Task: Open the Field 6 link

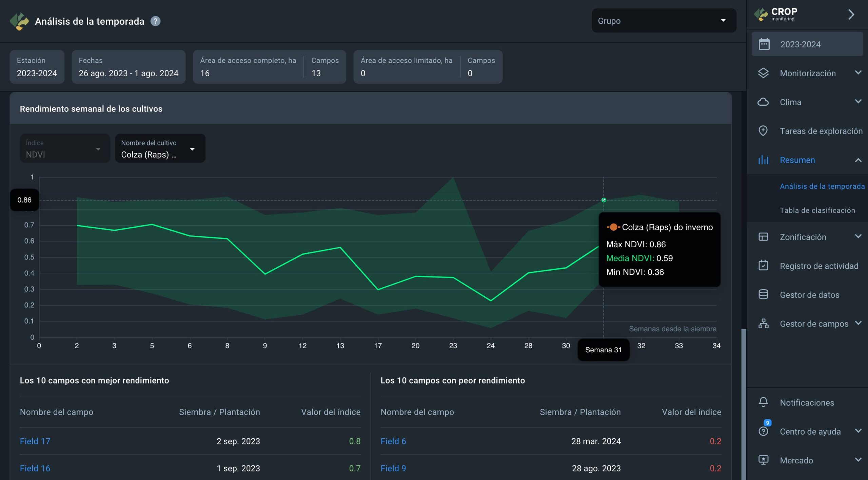Action: (x=393, y=441)
